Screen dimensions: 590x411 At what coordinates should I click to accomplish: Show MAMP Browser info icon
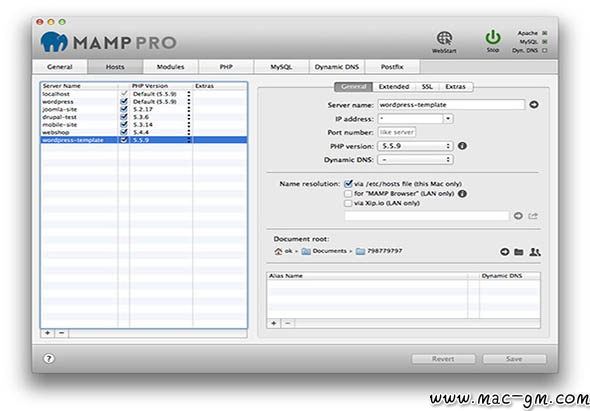(462, 194)
